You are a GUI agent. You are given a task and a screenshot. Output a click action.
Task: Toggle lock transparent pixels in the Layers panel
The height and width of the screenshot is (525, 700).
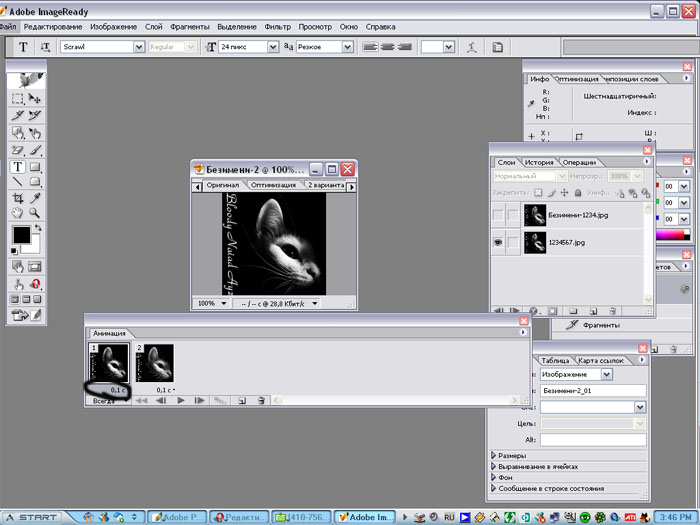pos(538,192)
